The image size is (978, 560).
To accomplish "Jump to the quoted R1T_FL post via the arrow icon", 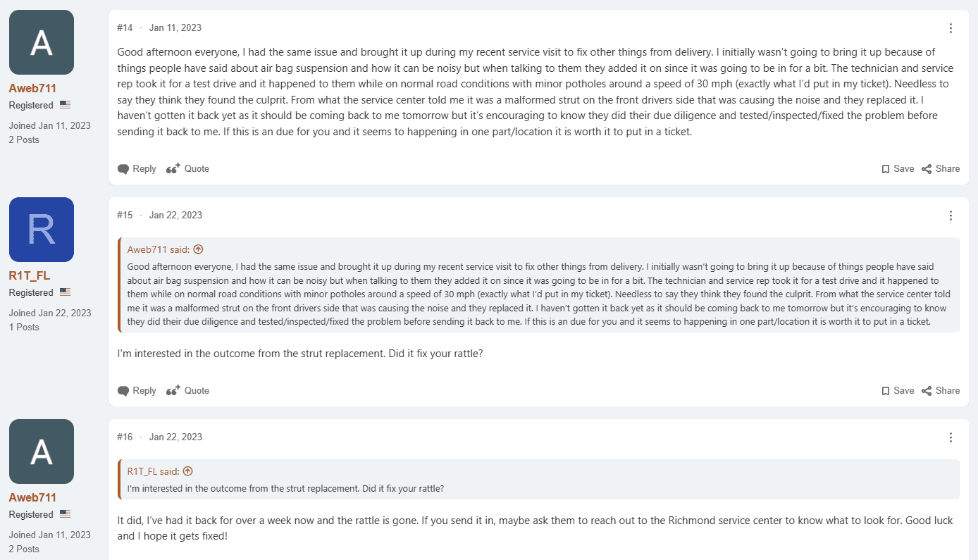I will (x=187, y=471).
